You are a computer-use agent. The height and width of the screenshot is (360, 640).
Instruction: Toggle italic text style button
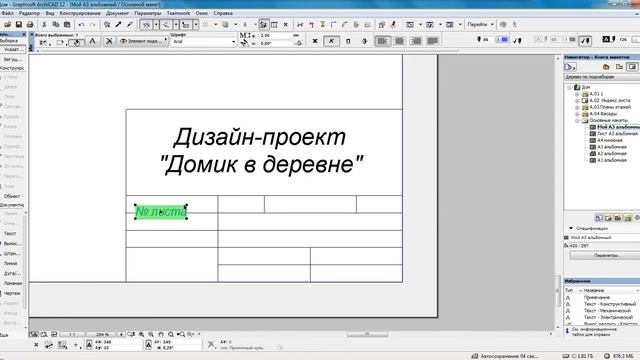click(x=331, y=41)
